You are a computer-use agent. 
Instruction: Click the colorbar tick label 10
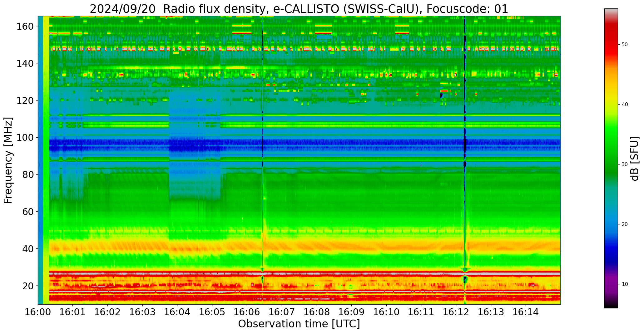coord(625,284)
